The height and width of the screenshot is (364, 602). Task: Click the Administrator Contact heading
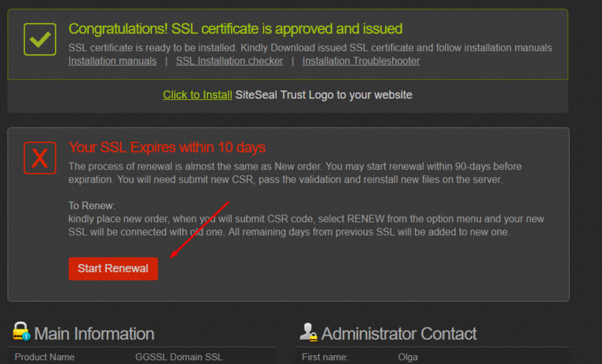click(399, 334)
